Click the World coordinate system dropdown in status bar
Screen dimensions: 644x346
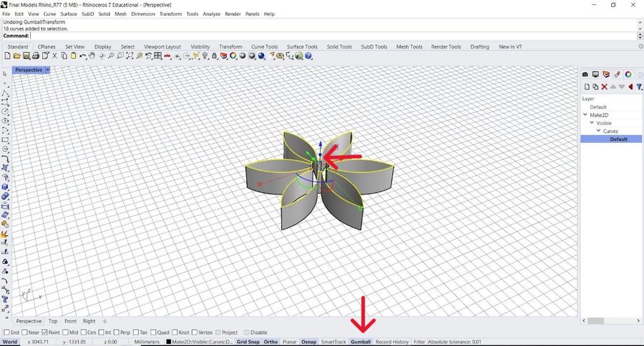click(10, 342)
